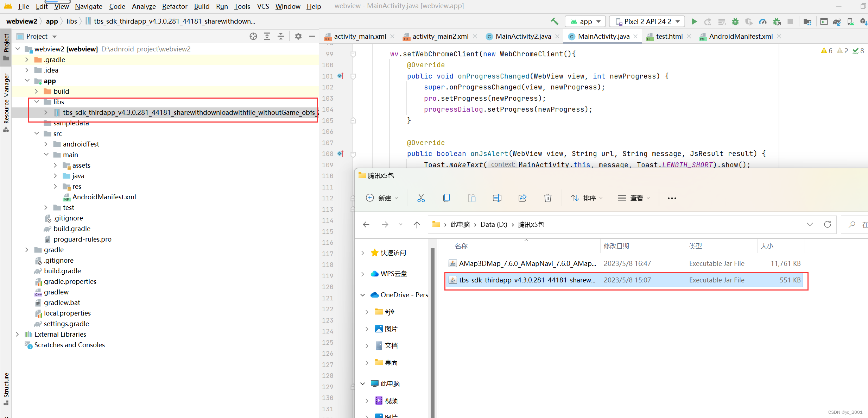Screen dimensions: 868x418
Task: Sync project with Gradle files icon
Action: pyautogui.click(x=837, y=21)
